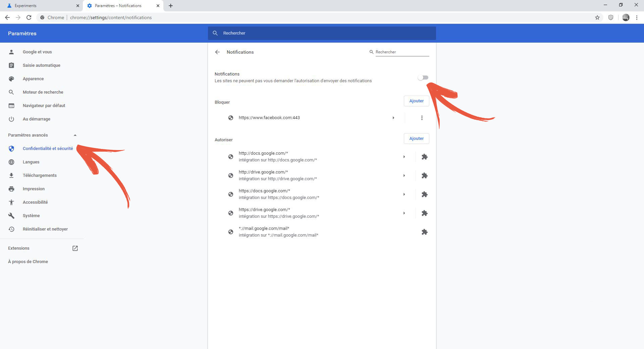This screenshot has height=349, width=644.
Task: Focus the main Rechercher settings search box
Action: click(x=322, y=33)
